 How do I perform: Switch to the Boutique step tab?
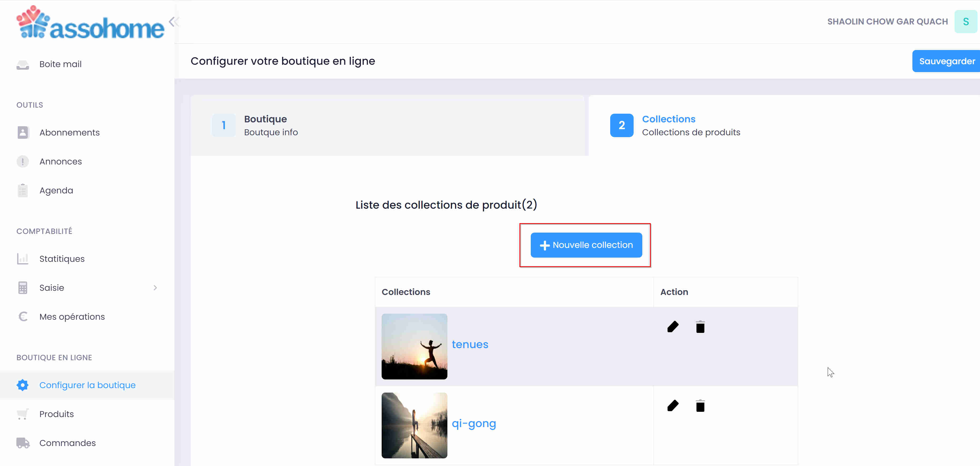(x=266, y=125)
